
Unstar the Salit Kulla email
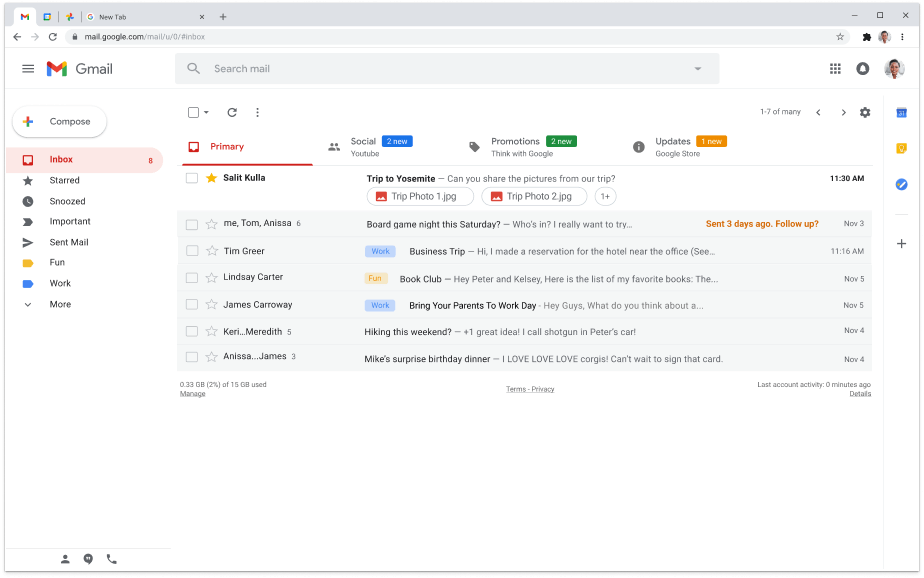coord(211,178)
